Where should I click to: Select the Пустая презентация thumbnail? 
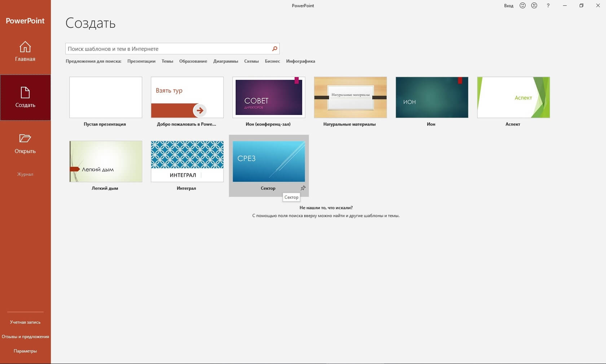click(106, 97)
